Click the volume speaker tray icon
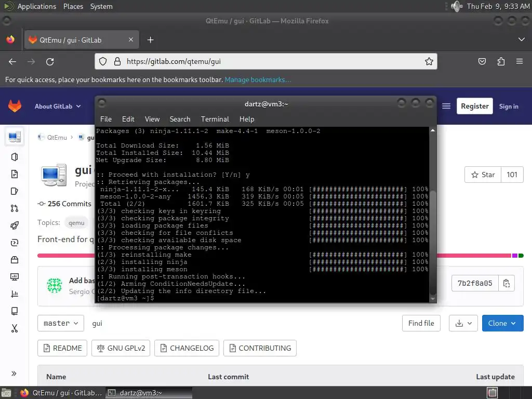532x399 pixels. click(456, 6)
